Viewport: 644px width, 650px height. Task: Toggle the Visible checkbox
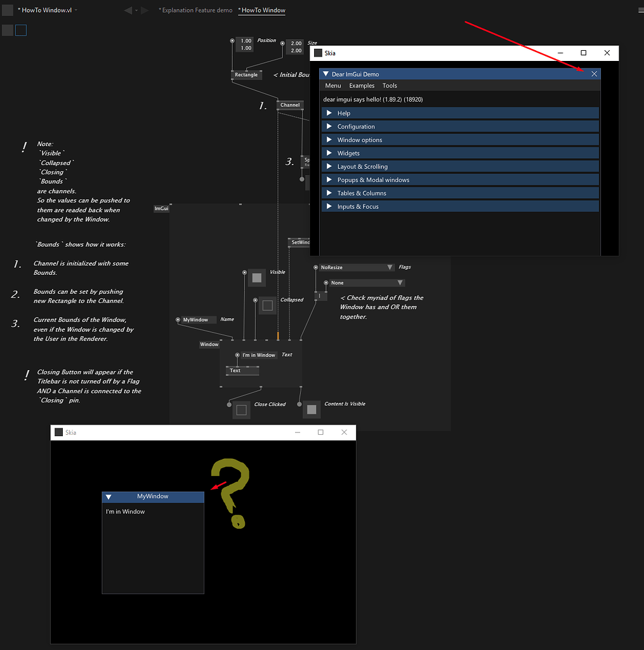pyautogui.click(x=257, y=277)
